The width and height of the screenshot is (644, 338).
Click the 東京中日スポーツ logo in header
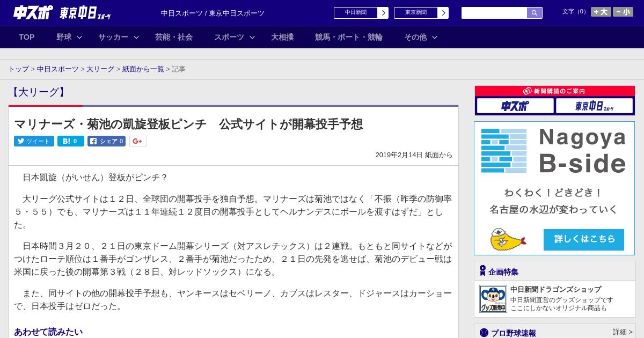click(85, 13)
